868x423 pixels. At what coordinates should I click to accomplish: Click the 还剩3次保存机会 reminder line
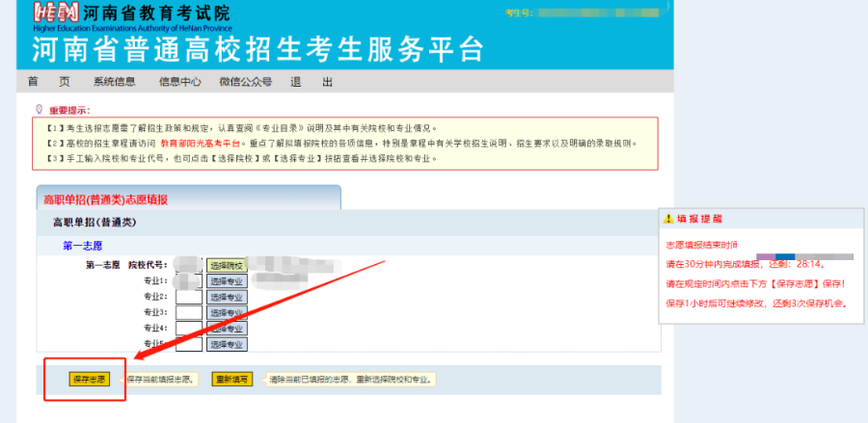[757, 304]
